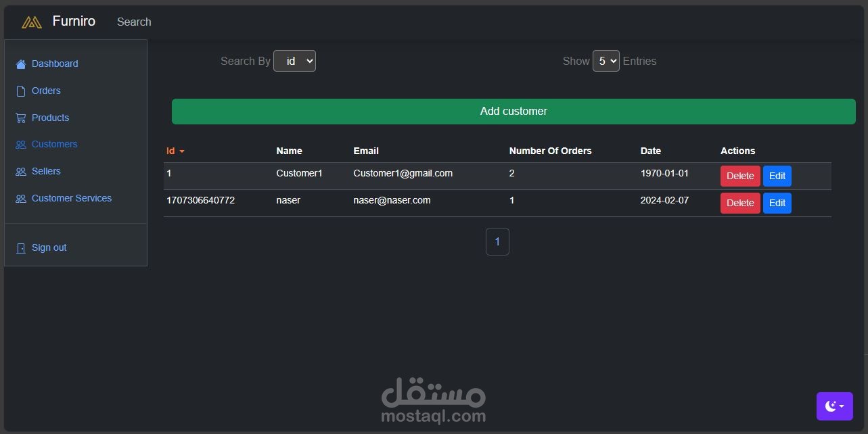Image resolution: width=868 pixels, height=434 pixels.
Task: Click the date 2024-02-07 cell
Action: 664,200
